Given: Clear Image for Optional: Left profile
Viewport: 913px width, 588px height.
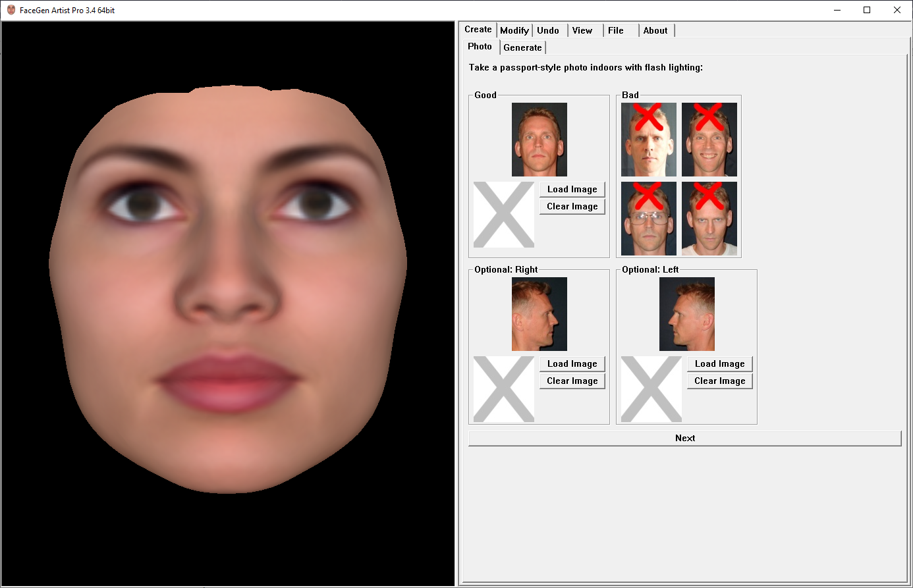Looking at the screenshot, I should pyautogui.click(x=719, y=381).
